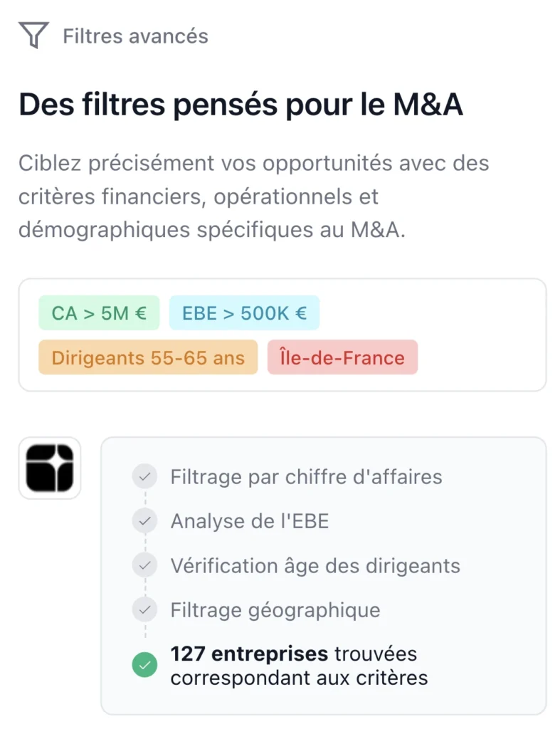Image resolution: width=560 pixels, height=729 pixels.
Task: Click checkmark beside Analyse de l'EBE
Action: (x=144, y=521)
